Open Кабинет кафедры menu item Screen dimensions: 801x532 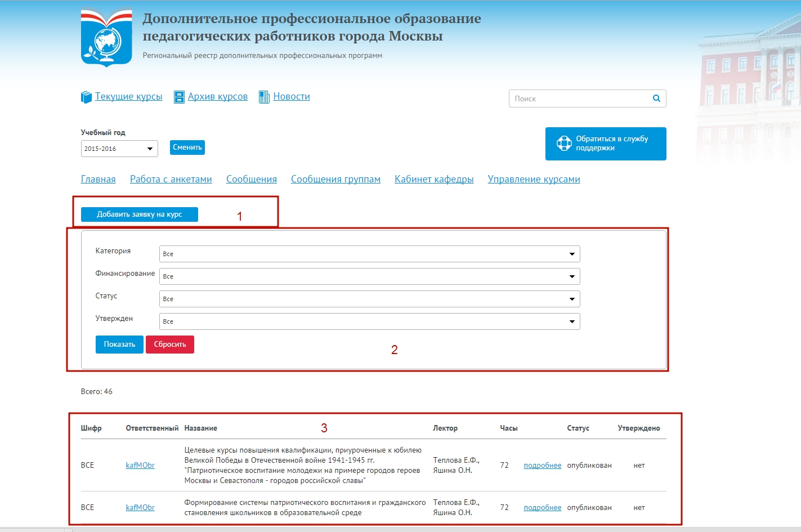coord(434,179)
